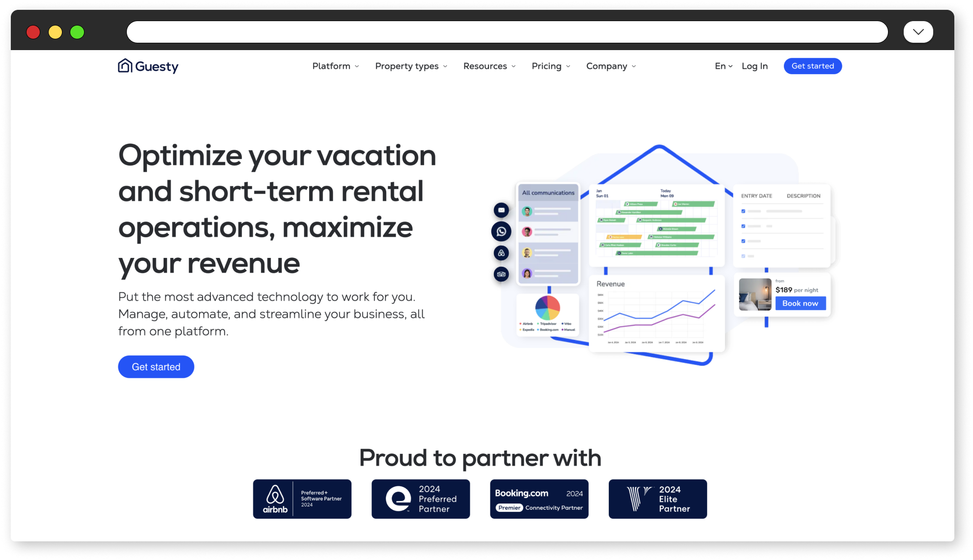
Task: Click the Log In button
Action: [754, 65]
